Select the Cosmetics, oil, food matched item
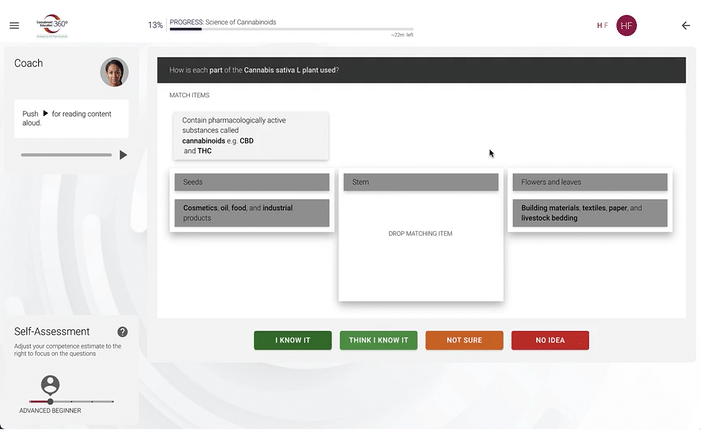This screenshot has height=438, width=701. (252, 213)
